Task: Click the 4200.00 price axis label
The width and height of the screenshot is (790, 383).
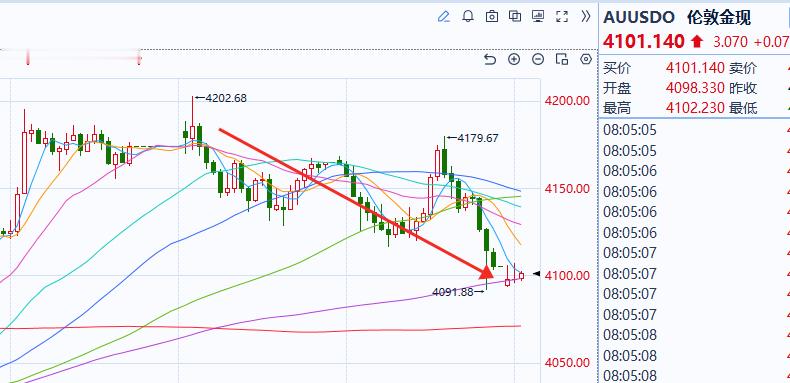Action: 567,101
